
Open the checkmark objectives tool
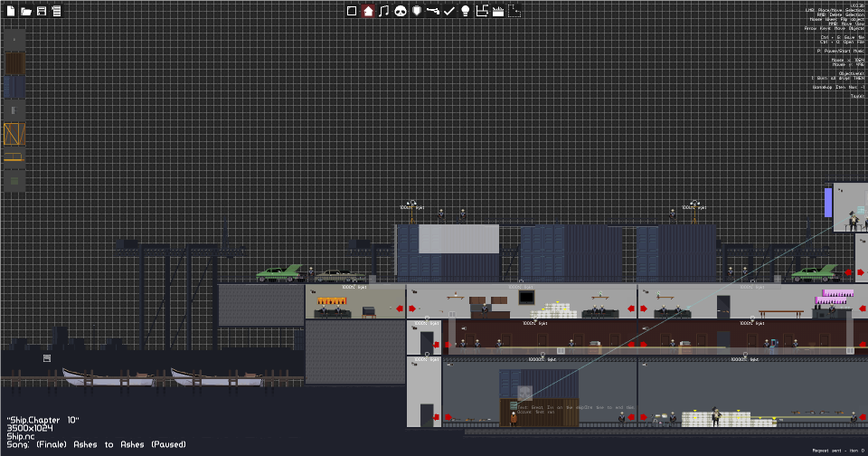pos(449,11)
